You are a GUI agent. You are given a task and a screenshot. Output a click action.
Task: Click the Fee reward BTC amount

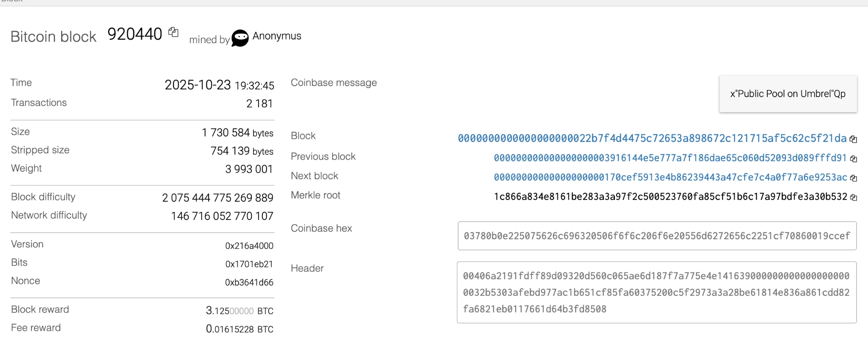pyautogui.click(x=239, y=329)
